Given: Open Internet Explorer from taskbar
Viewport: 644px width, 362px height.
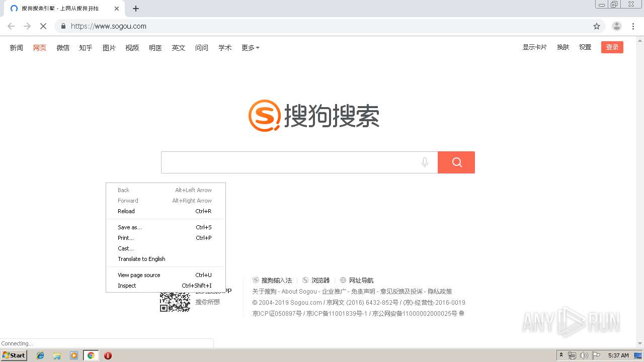Looking at the screenshot, I should pyautogui.click(x=40, y=355).
